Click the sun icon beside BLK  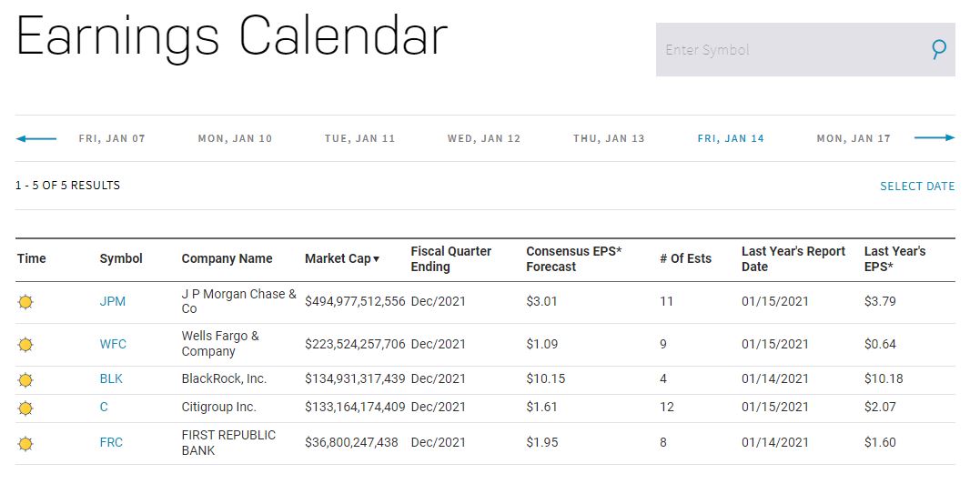coord(25,379)
